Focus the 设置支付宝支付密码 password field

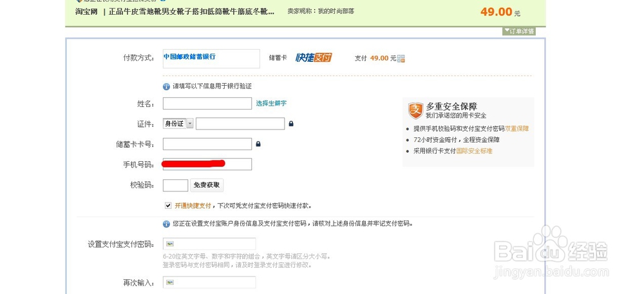tap(209, 244)
